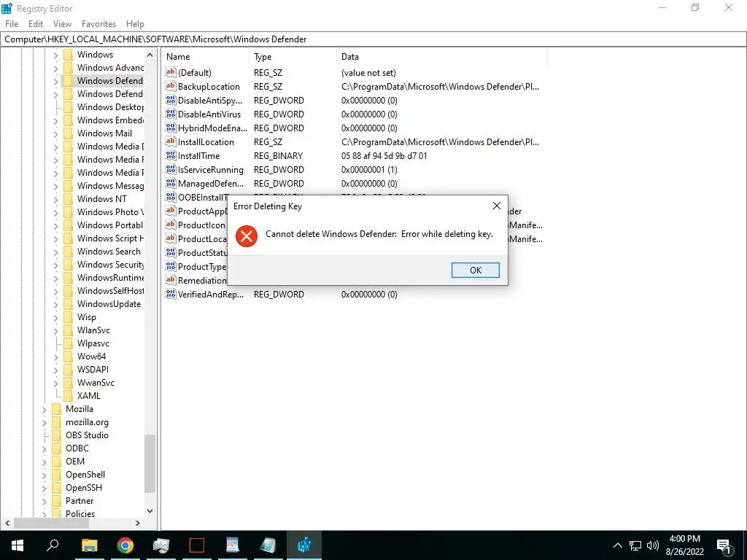Click the Windows Mail folder icon
The height and width of the screenshot is (560, 747).
(68, 133)
